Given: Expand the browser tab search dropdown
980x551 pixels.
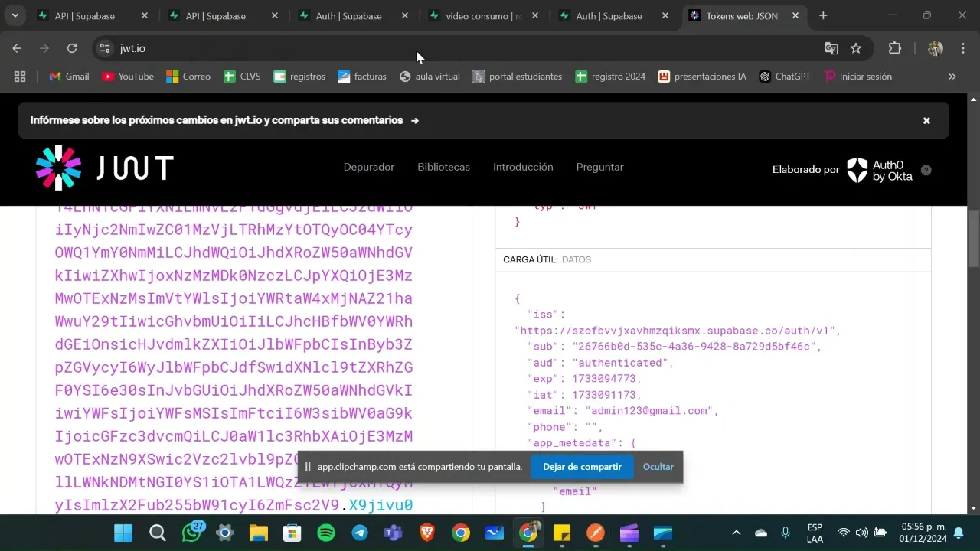Looking at the screenshot, I should tap(15, 15).
